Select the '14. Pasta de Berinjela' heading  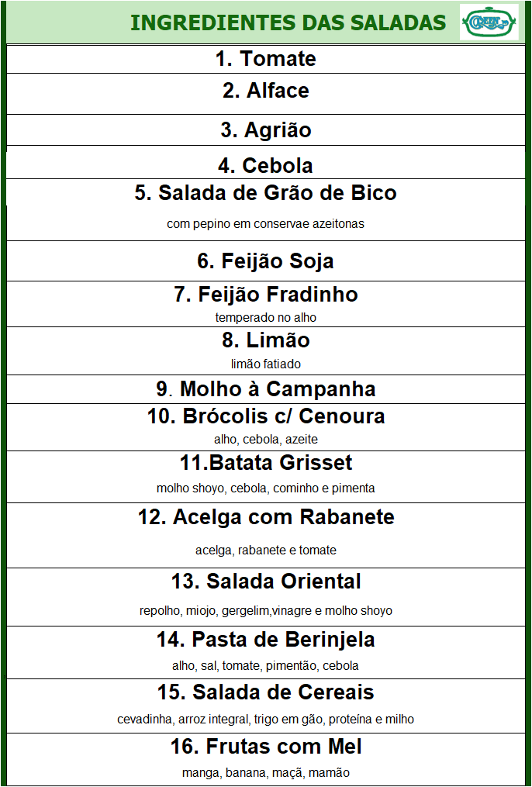(266, 640)
